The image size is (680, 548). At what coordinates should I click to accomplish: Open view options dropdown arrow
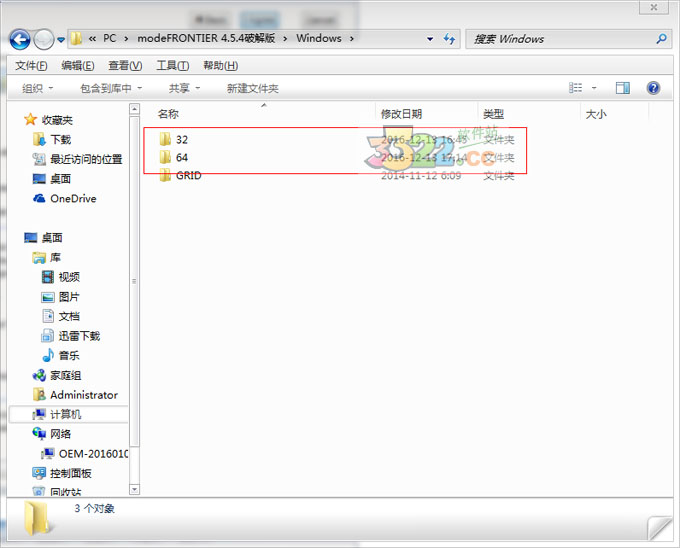point(594,88)
